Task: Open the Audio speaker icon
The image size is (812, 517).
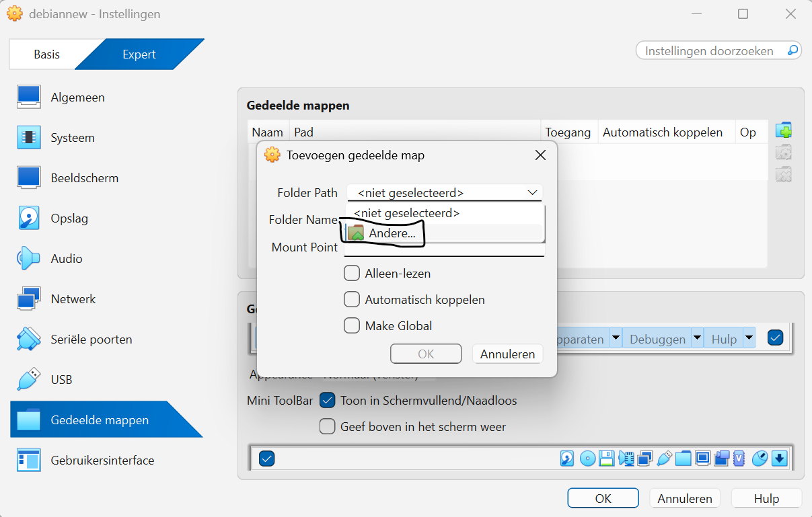Action: [x=29, y=259]
